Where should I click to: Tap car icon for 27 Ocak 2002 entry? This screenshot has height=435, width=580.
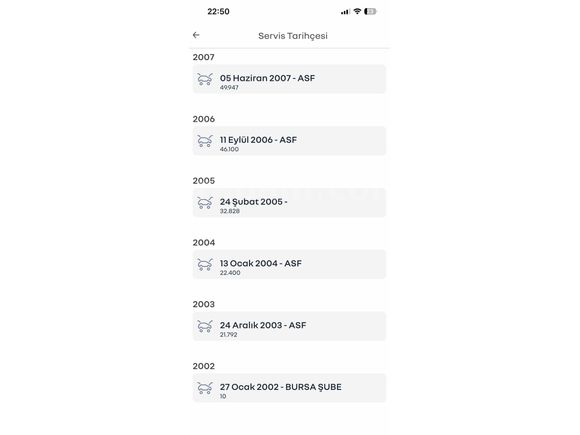click(205, 388)
